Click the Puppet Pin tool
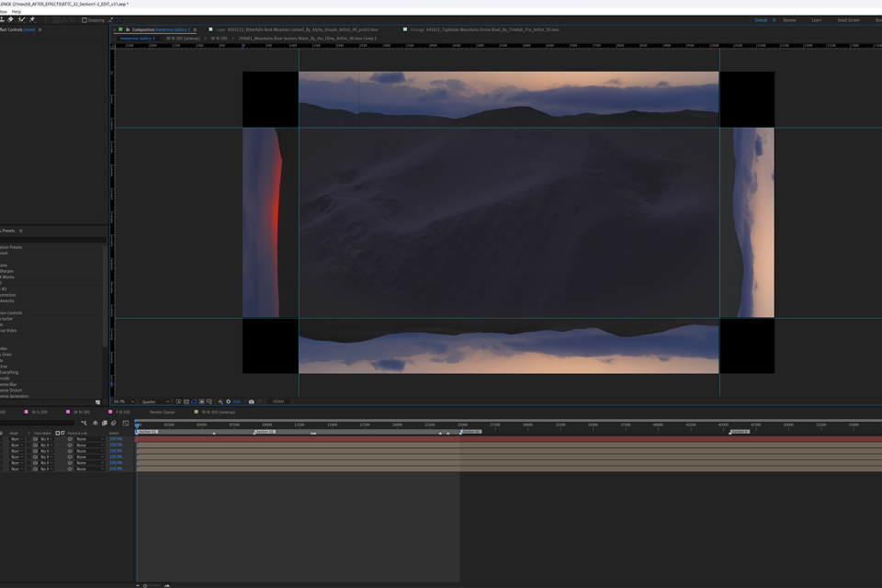882x588 pixels. [32, 19]
